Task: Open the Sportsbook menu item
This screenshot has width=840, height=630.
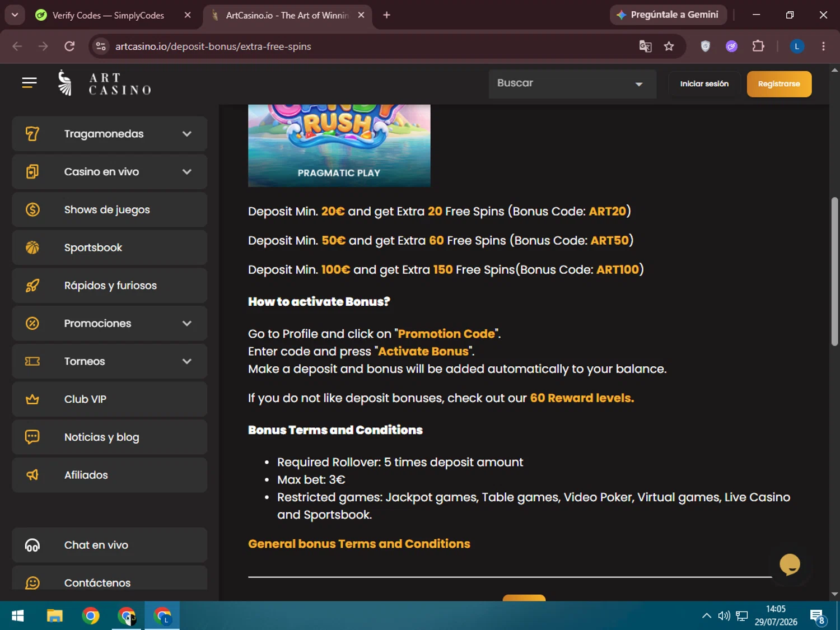Action: pos(110,248)
